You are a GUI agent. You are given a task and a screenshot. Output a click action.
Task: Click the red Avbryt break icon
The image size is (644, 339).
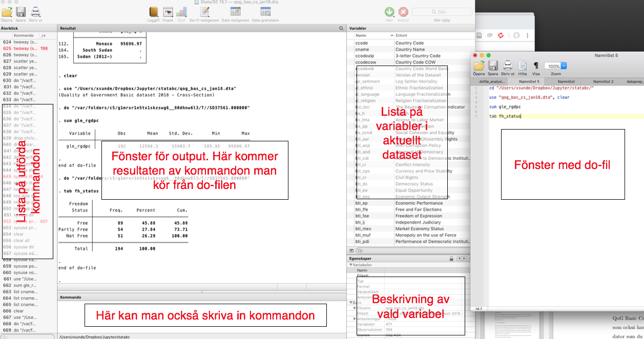coord(404,12)
